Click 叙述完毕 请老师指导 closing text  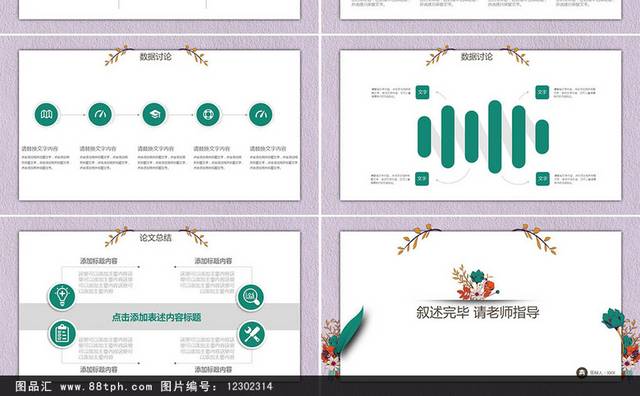478,313
